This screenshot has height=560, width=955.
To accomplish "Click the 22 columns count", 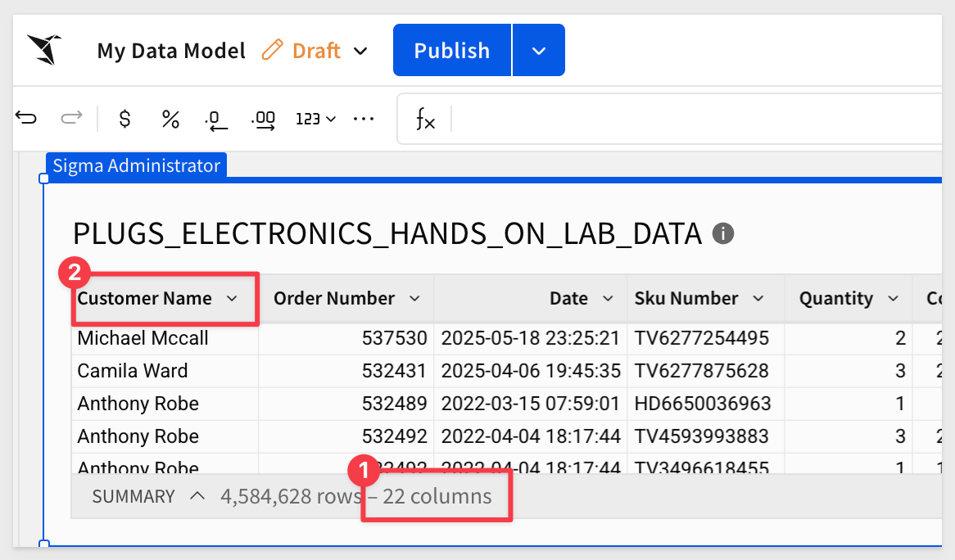I will point(437,497).
